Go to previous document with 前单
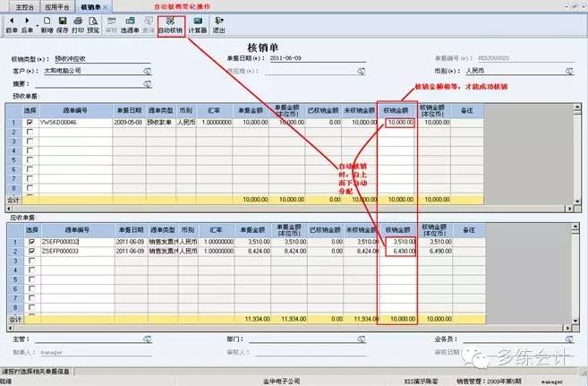 12,25
